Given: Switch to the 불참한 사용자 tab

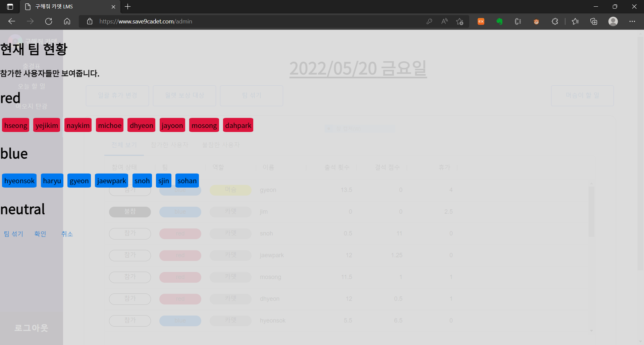Looking at the screenshot, I should point(221,145).
